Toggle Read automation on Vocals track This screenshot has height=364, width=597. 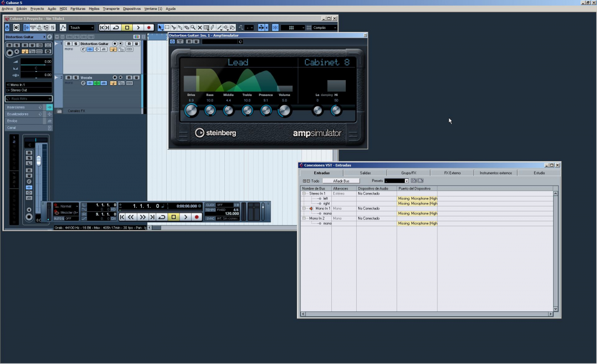(129, 78)
